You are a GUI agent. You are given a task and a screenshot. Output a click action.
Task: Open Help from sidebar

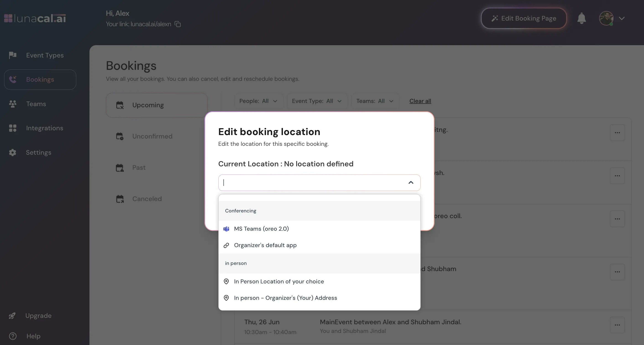tap(33, 336)
